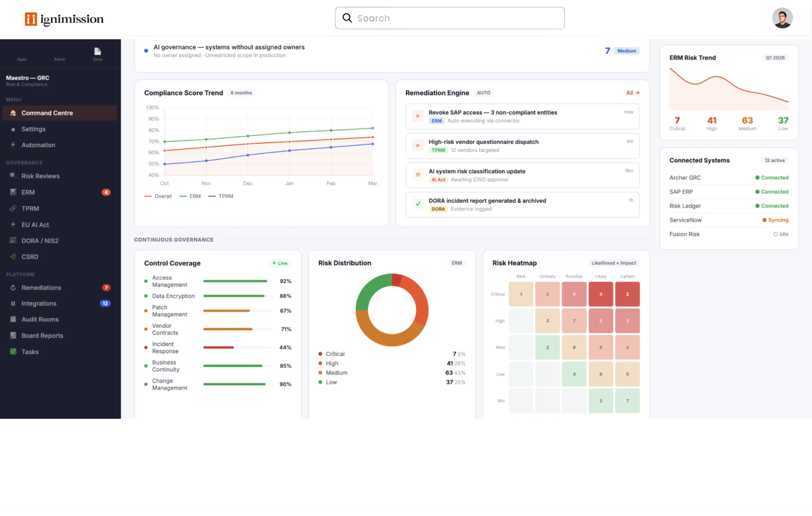The width and height of the screenshot is (812, 516).
Task: Click the Risk Reviews magnifier icon
Action: pos(13,176)
